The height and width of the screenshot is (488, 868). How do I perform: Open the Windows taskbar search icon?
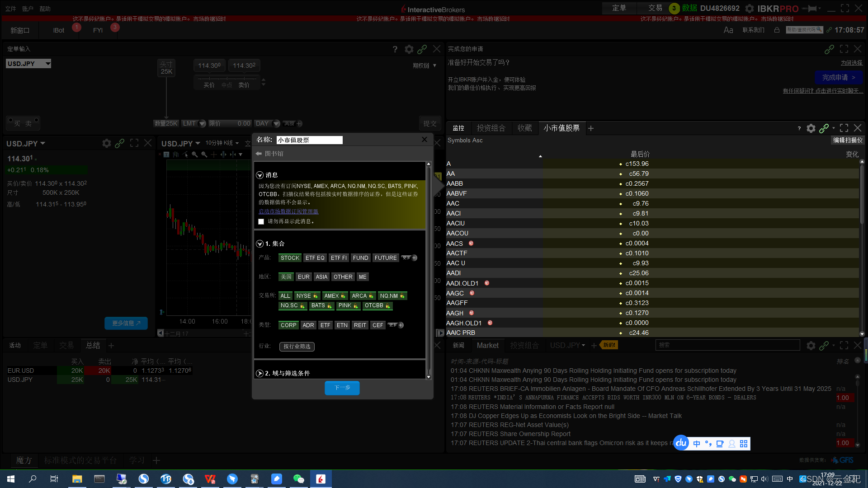tap(33, 479)
